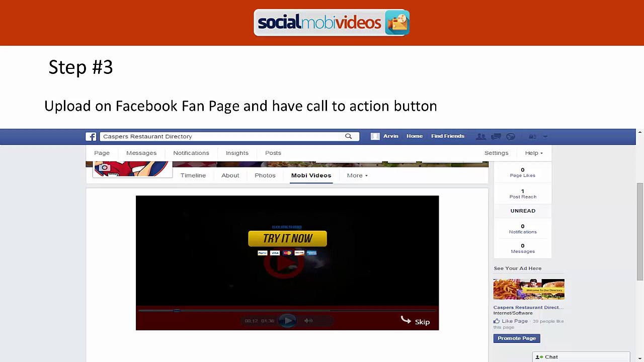Click the unread Messages count
644x362 pixels.
pyautogui.click(x=523, y=246)
